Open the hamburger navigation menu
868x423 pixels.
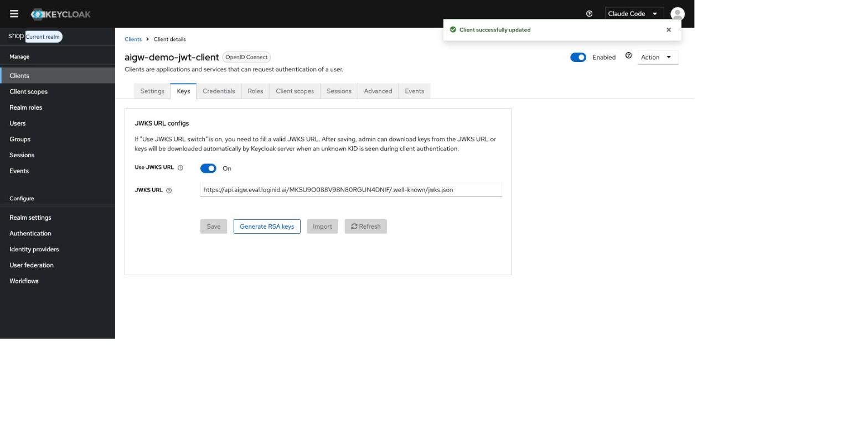(14, 14)
